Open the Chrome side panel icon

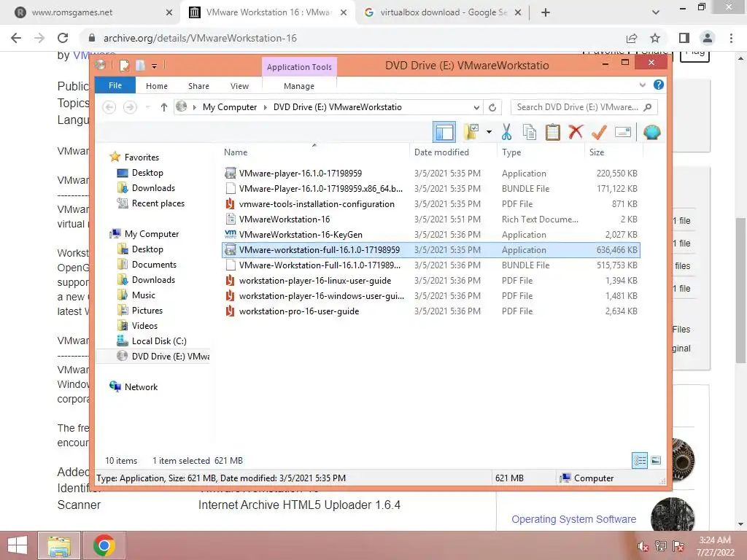tap(684, 38)
